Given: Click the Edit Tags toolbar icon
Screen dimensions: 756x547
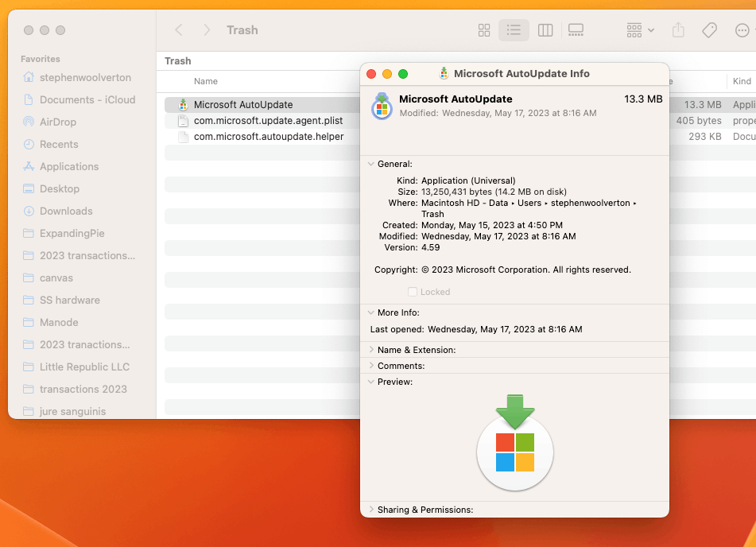Looking at the screenshot, I should pos(709,30).
